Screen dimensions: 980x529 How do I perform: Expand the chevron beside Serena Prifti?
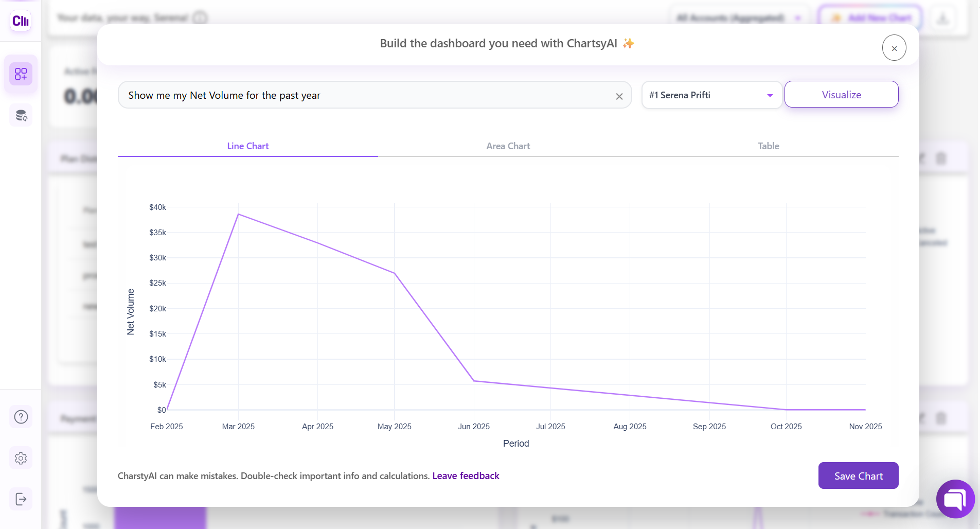[769, 95]
